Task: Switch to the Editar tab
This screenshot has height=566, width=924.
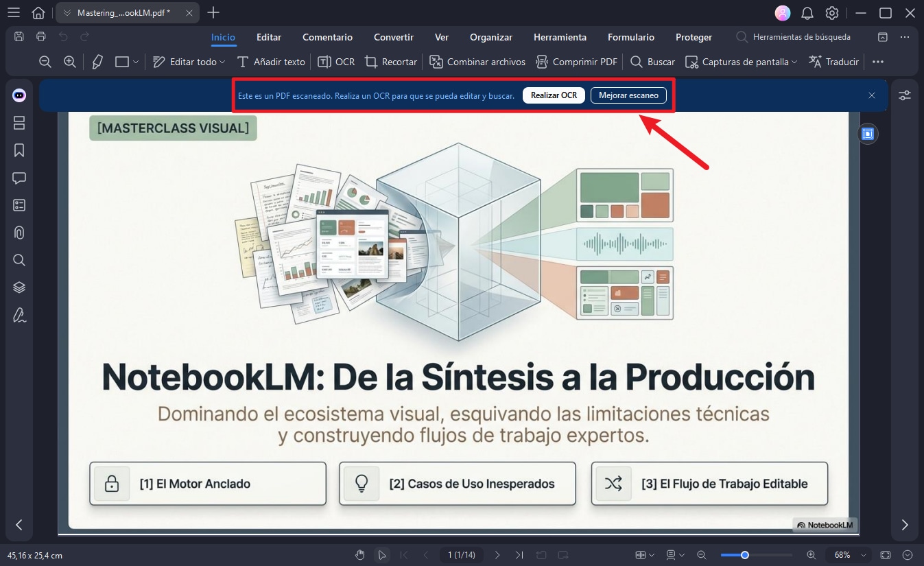Action: pyautogui.click(x=269, y=37)
